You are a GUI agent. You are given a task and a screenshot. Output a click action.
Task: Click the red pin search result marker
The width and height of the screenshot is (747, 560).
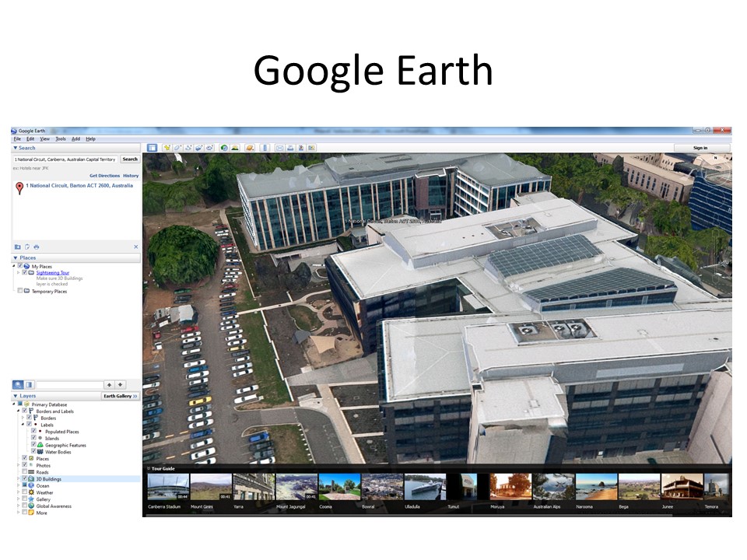pos(19,188)
